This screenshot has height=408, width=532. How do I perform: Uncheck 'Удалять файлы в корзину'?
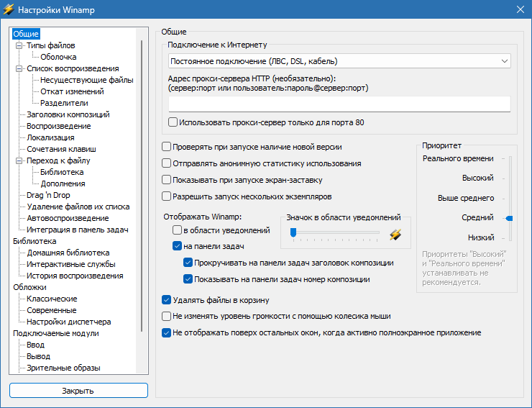(x=166, y=299)
